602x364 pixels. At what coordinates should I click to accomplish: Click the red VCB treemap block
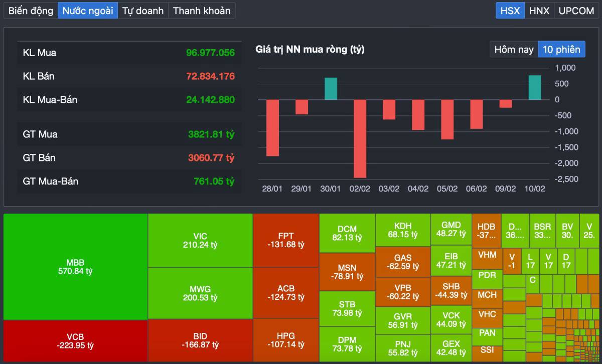pyautogui.click(x=75, y=341)
